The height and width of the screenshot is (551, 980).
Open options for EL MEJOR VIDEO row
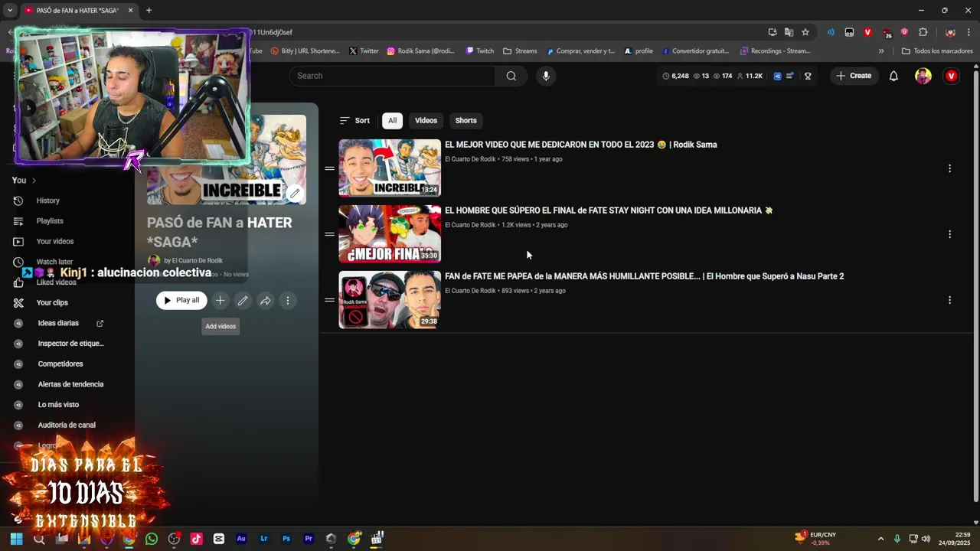coord(949,168)
